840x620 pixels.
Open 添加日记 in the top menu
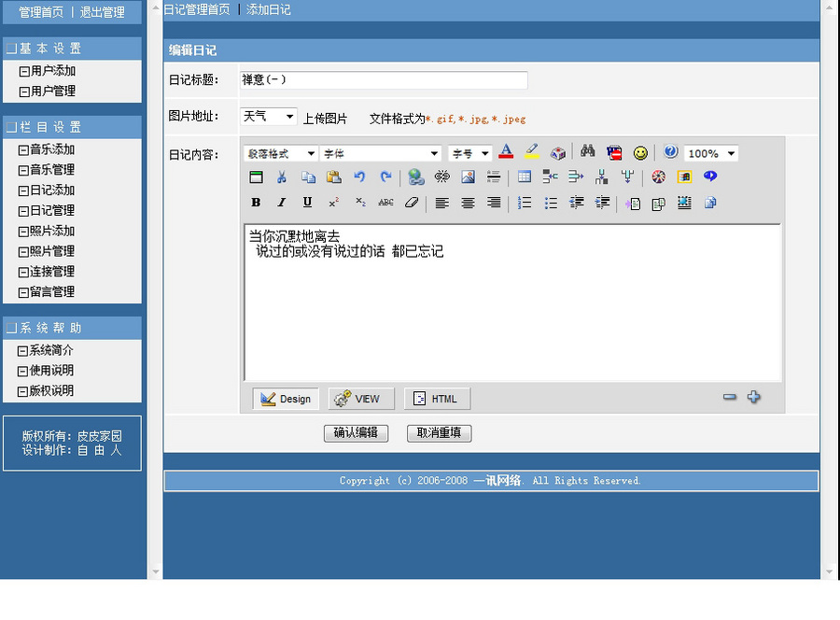pyautogui.click(x=264, y=8)
